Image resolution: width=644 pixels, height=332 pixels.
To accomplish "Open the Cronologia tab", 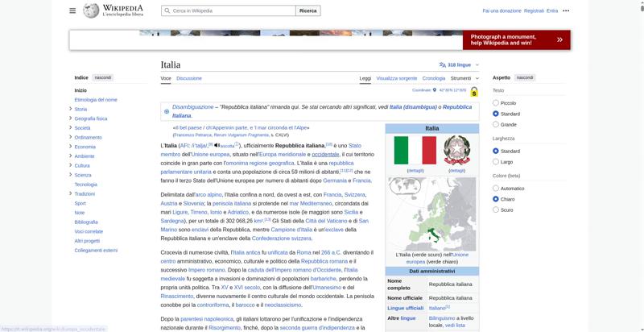I will (x=434, y=78).
